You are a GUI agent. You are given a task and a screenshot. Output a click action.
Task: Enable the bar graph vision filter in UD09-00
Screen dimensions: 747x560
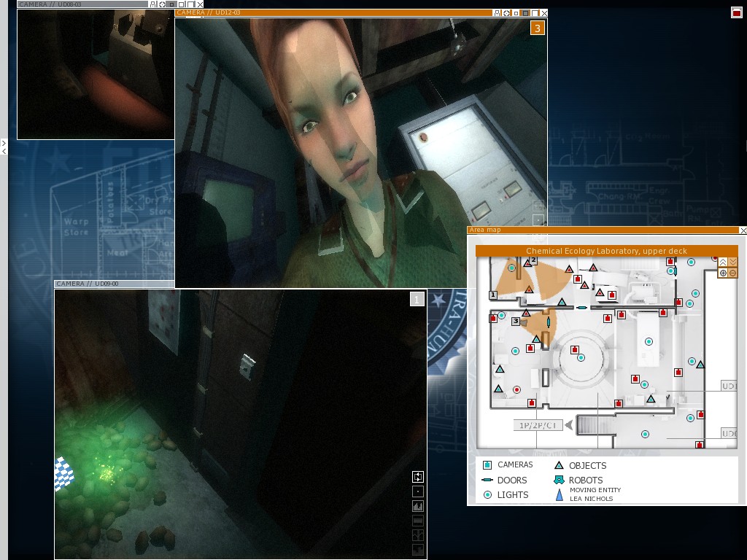418,506
